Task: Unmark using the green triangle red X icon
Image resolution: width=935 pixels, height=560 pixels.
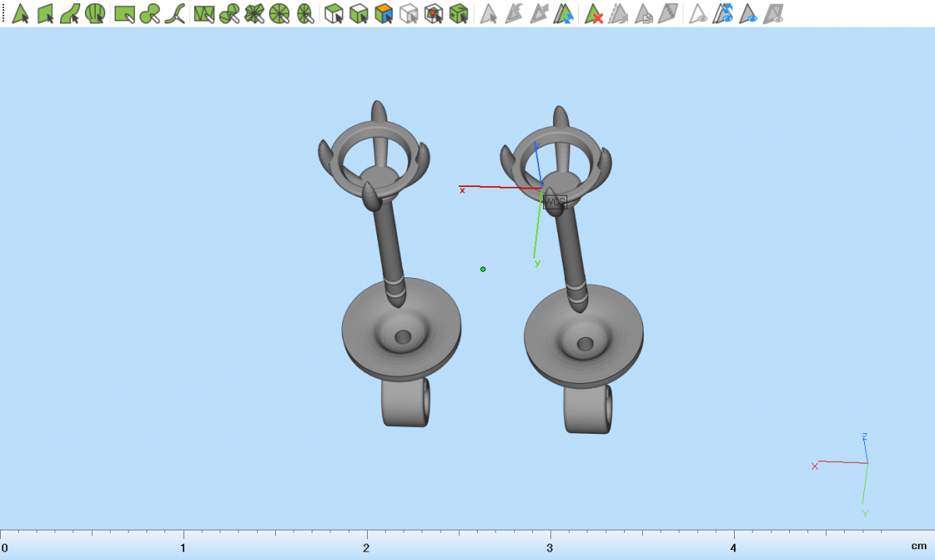Action: [x=595, y=13]
